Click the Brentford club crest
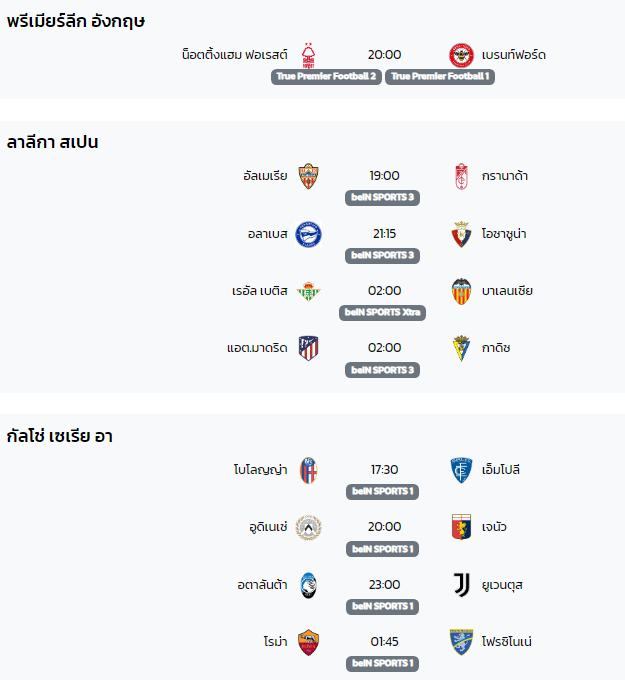The height and width of the screenshot is (680, 625). [461, 55]
